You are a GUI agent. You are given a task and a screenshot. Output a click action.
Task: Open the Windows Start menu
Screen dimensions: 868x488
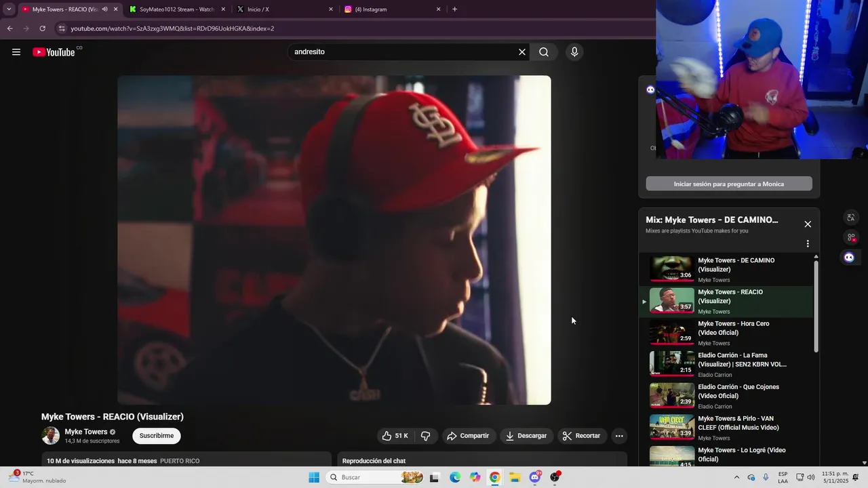pyautogui.click(x=314, y=477)
